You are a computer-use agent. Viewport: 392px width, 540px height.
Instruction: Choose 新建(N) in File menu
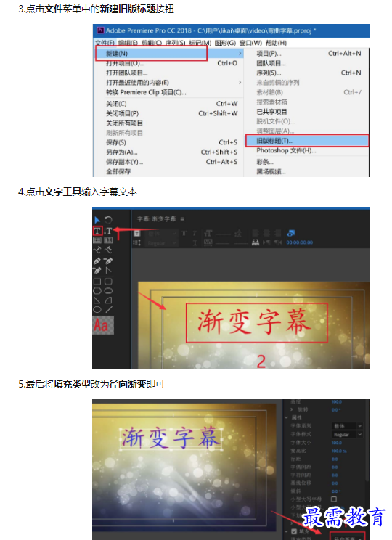pos(169,54)
